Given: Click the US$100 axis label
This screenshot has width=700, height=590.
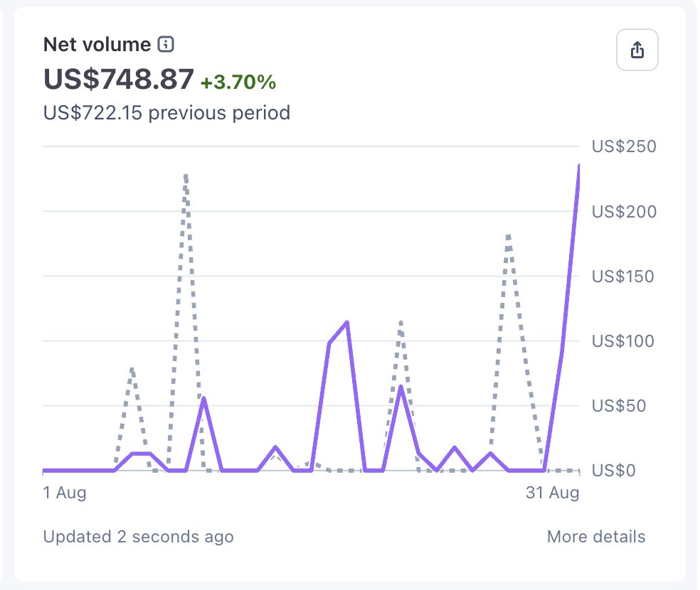Looking at the screenshot, I should [622, 341].
